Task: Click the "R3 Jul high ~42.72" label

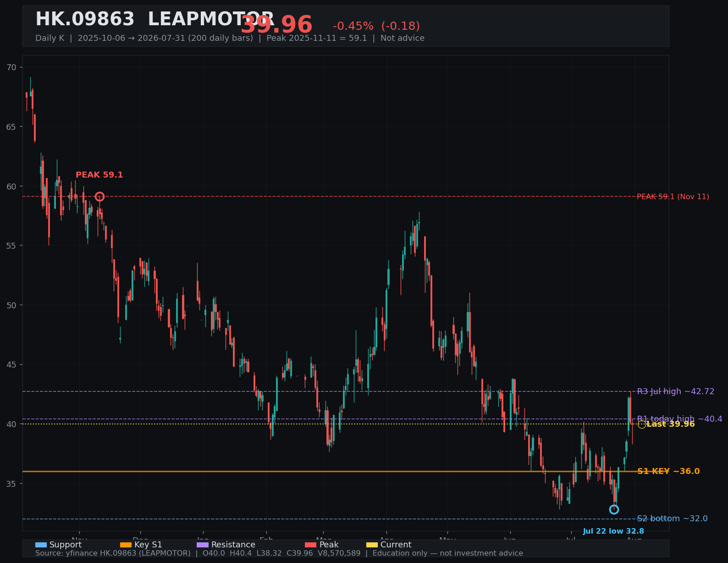Action: click(x=676, y=391)
